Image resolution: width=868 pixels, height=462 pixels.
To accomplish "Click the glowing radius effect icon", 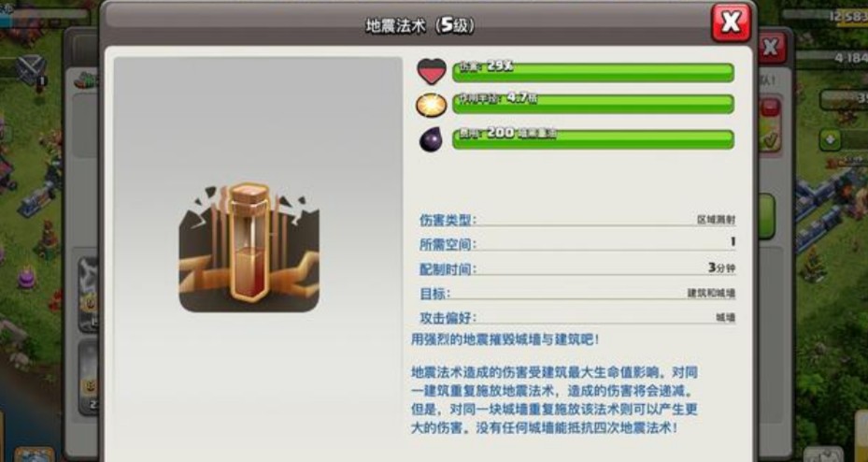I will [432, 105].
